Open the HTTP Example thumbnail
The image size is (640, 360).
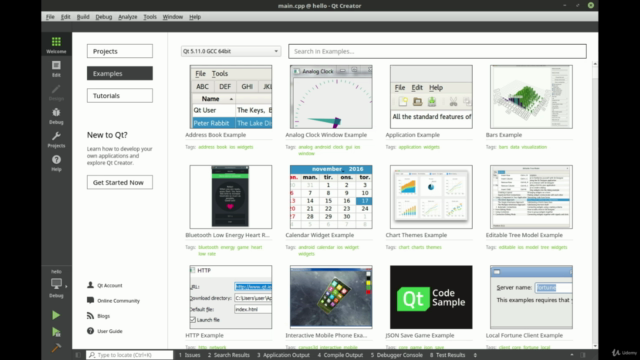pos(231,297)
